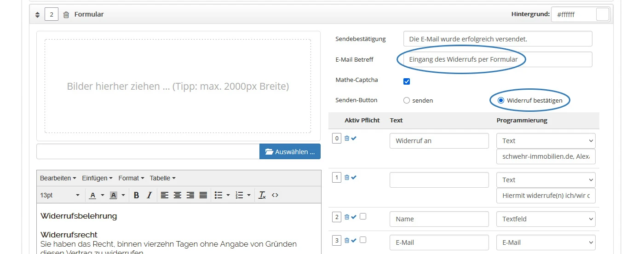
Task: Mark the E-Mail row as required
Action: tap(363, 239)
